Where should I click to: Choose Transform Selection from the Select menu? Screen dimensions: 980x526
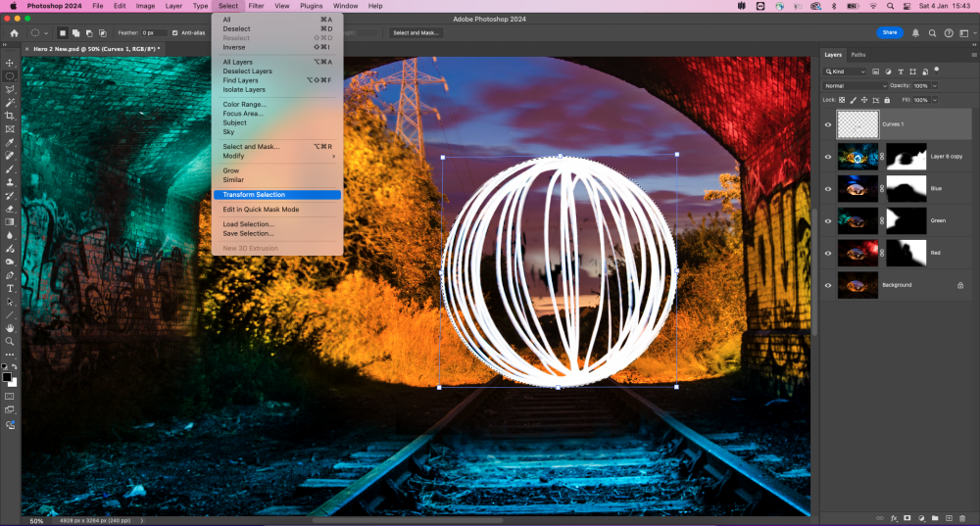pyautogui.click(x=254, y=195)
